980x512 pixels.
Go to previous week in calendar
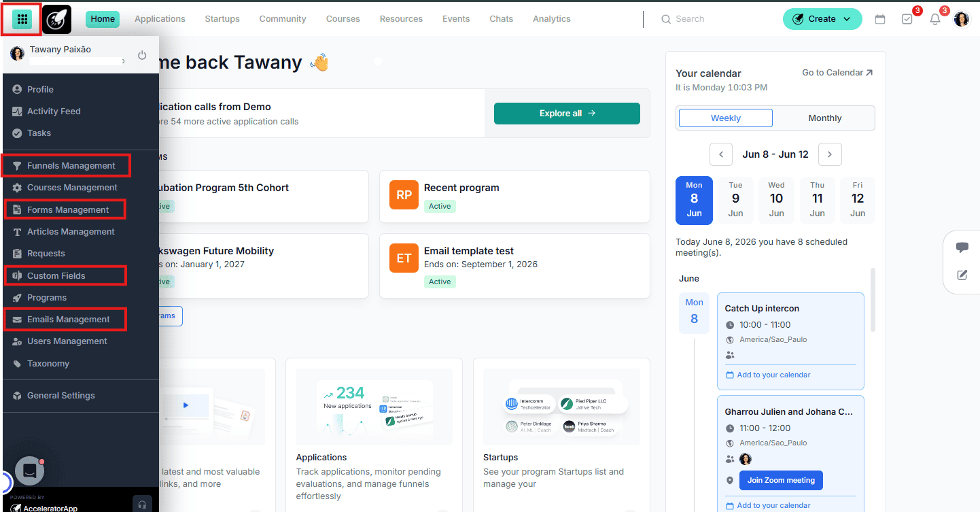click(x=721, y=154)
